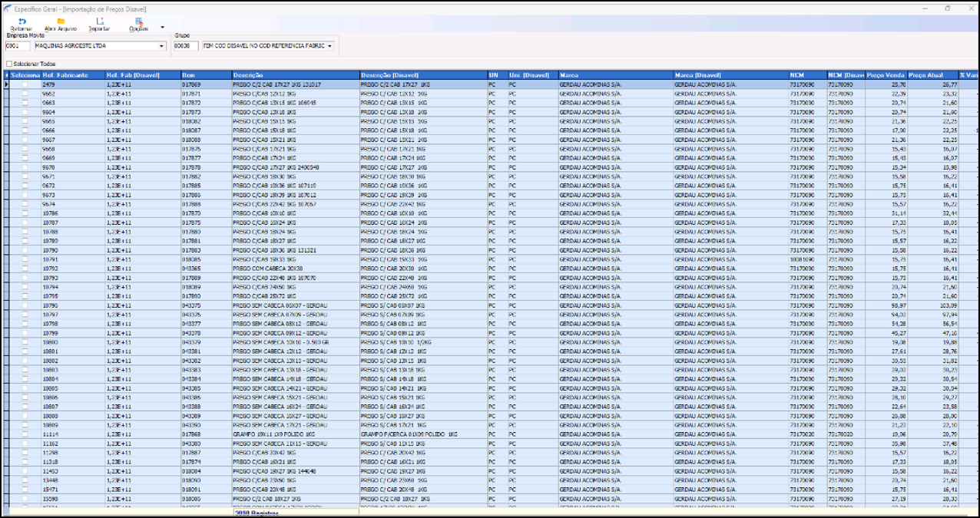Open the Grupo description dropdown
Viewport: 980px width, 518px height.
point(330,46)
